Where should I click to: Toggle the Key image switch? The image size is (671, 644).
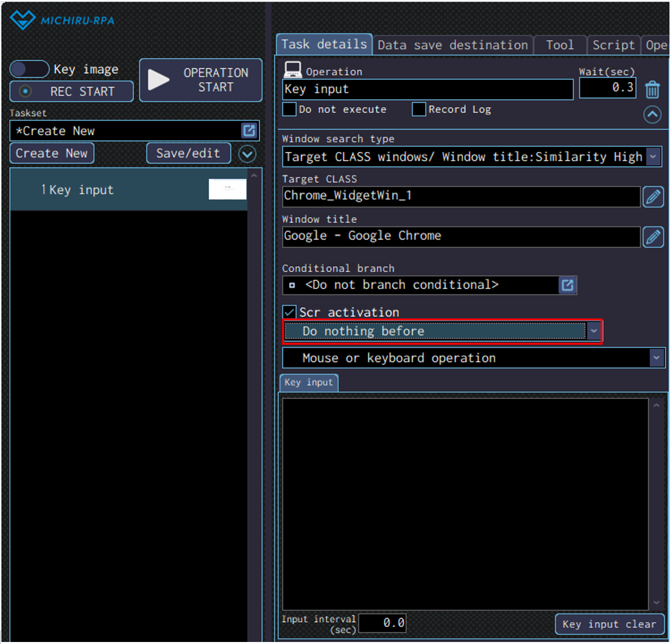click(x=29, y=69)
